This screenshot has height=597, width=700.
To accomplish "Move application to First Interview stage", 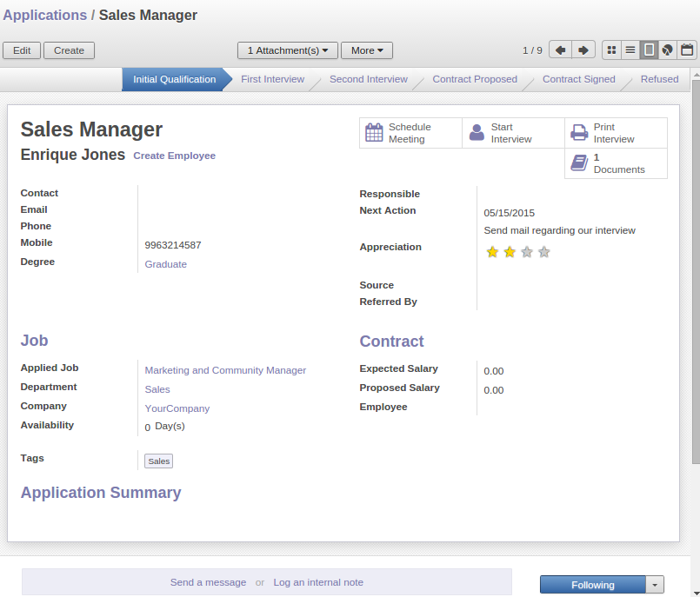I will (x=272, y=79).
